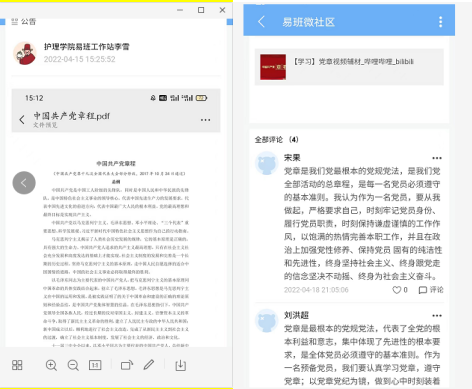Click commenter name 刘洪超

[x=296, y=315]
